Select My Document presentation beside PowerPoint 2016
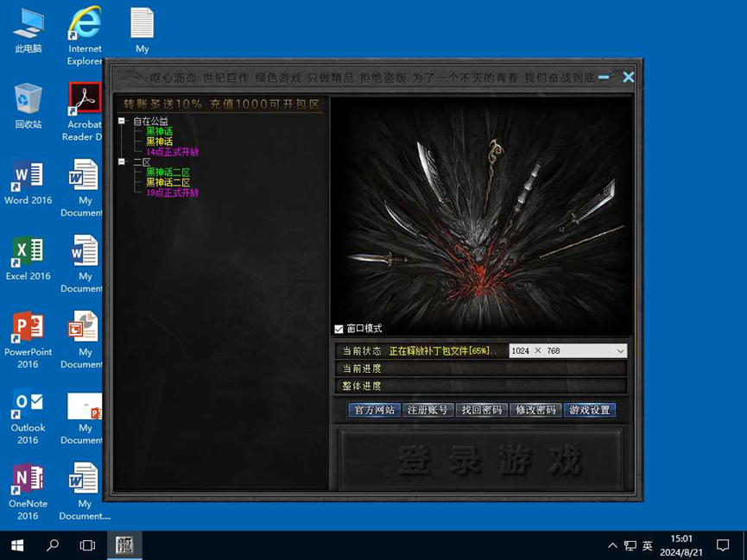Screen dimensions: 747x560 [84, 339]
